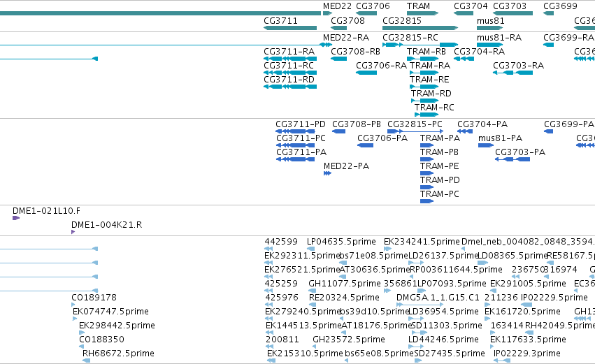The image size is (595, 364).
Task: Select transcript CG3711-RD
Action: pos(289,80)
